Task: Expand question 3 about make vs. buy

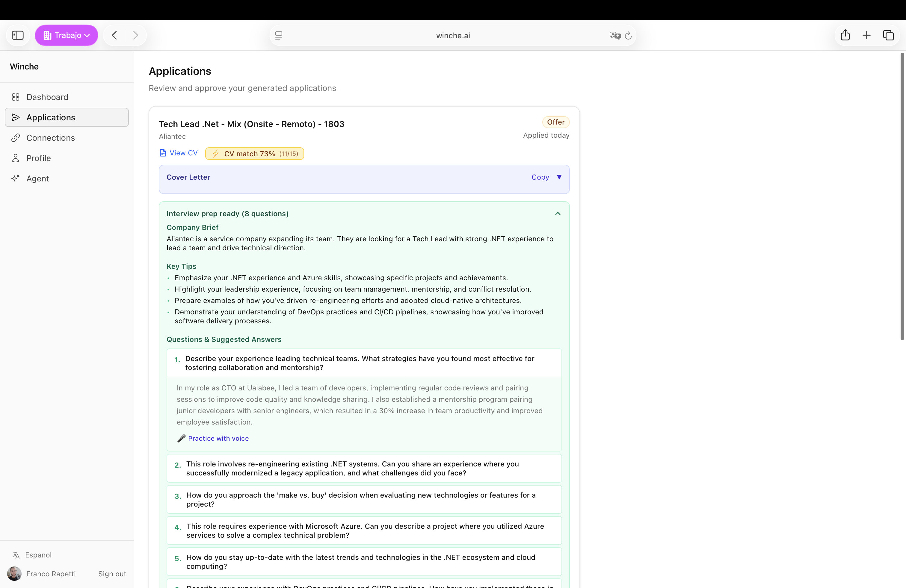Action: click(364, 499)
